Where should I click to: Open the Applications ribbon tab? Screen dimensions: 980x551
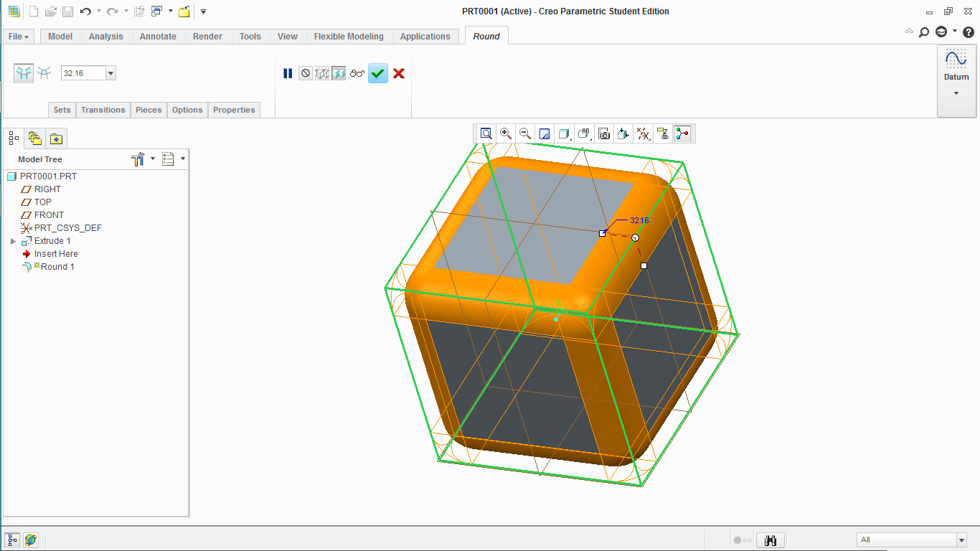[425, 37]
